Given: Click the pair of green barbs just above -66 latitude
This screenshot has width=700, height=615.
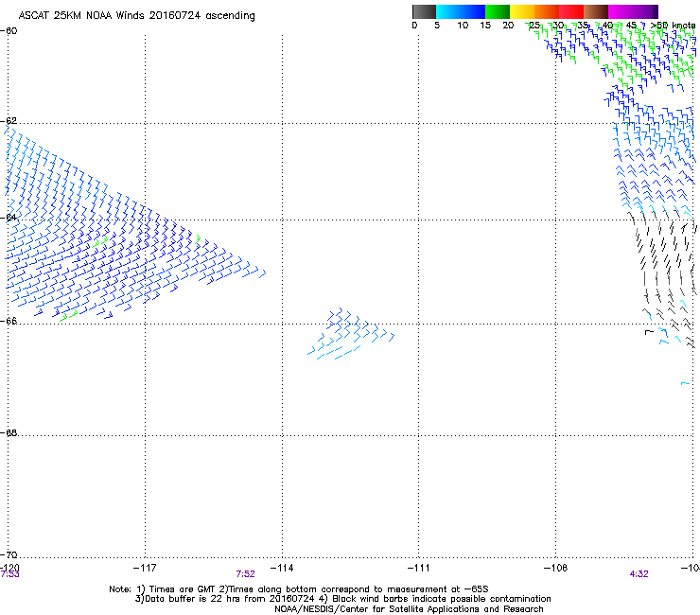Looking at the screenshot, I should click(69, 315).
